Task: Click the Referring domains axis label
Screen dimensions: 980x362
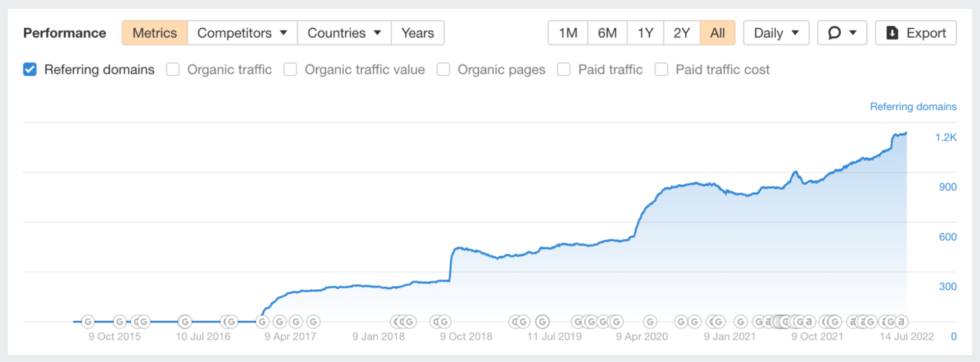Action: (x=913, y=106)
